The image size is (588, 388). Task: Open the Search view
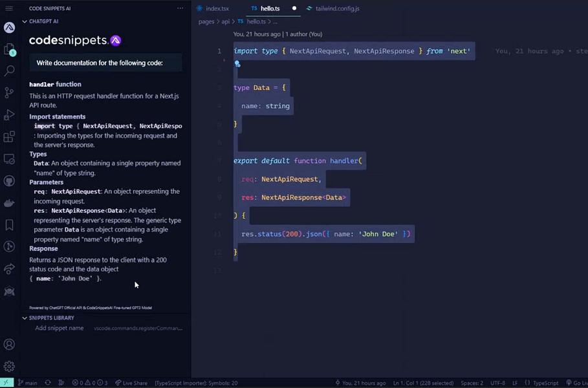point(9,70)
